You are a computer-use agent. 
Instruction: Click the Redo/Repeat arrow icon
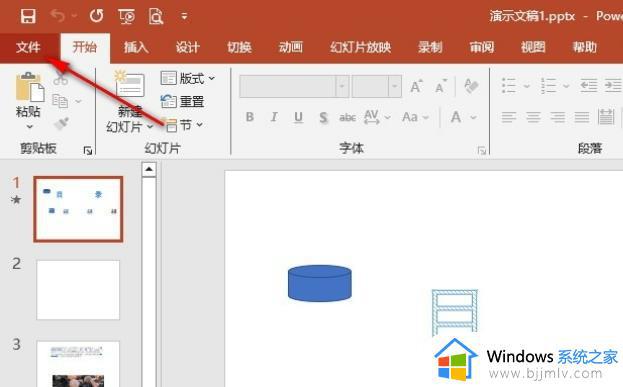click(97, 16)
